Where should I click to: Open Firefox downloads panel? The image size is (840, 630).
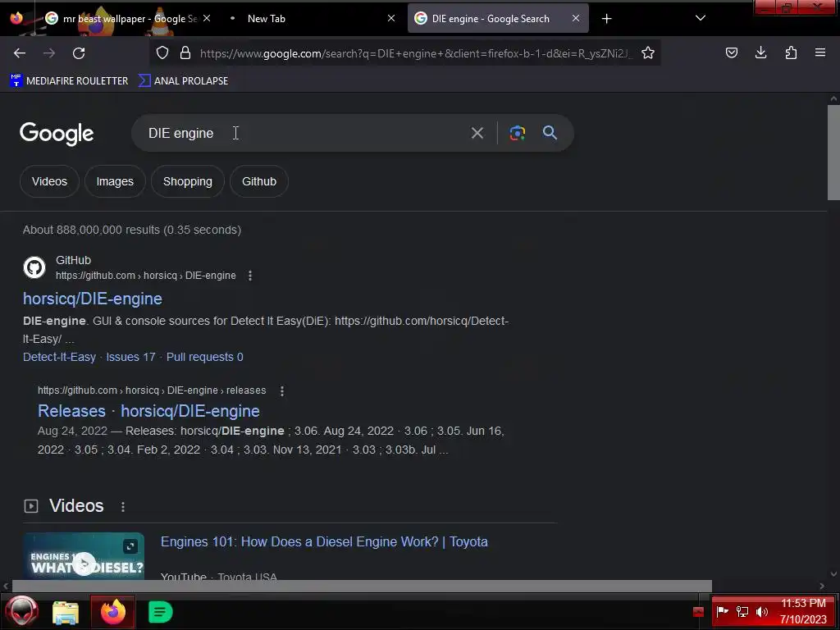pos(760,52)
